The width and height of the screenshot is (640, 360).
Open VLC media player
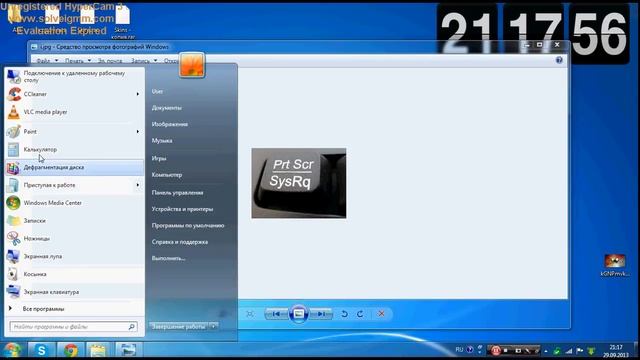coord(74,112)
